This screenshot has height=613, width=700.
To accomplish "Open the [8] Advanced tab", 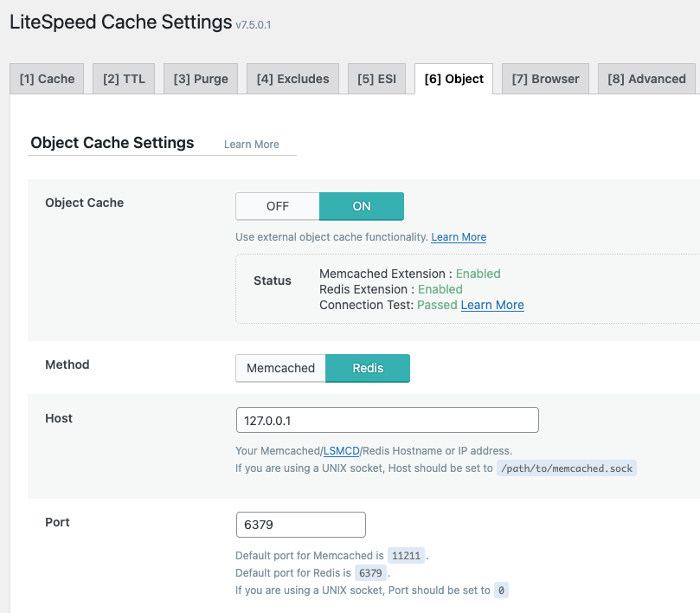I will click(x=646, y=79).
